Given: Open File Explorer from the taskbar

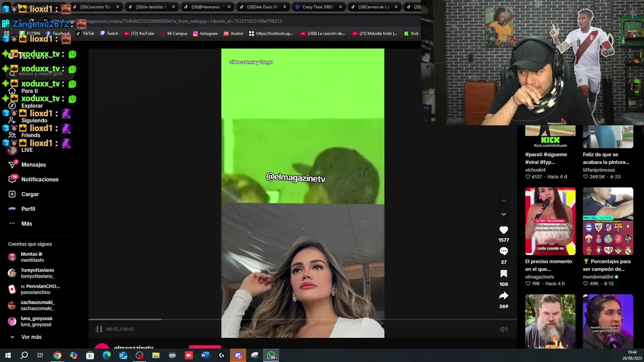Looking at the screenshot, I should click(156, 355).
